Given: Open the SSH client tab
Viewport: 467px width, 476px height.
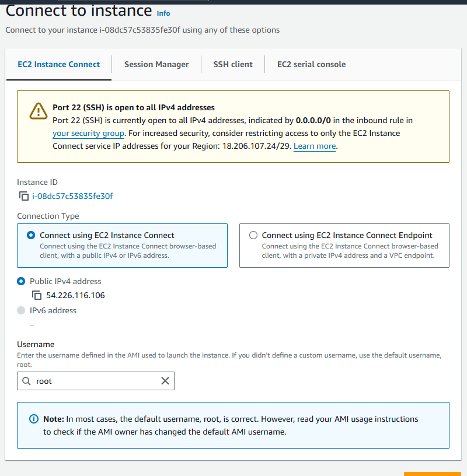Looking at the screenshot, I should tap(233, 65).
